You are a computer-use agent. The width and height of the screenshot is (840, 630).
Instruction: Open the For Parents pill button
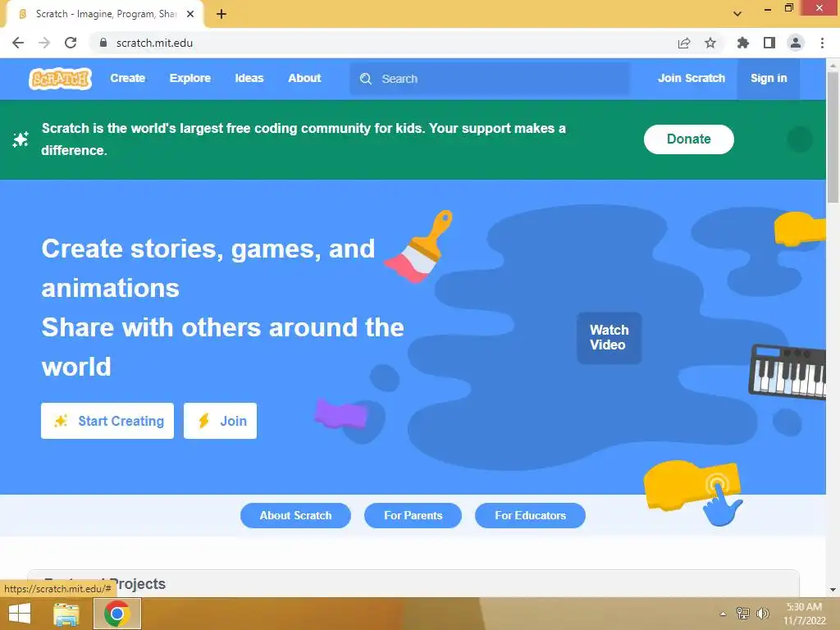pos(413,515)
